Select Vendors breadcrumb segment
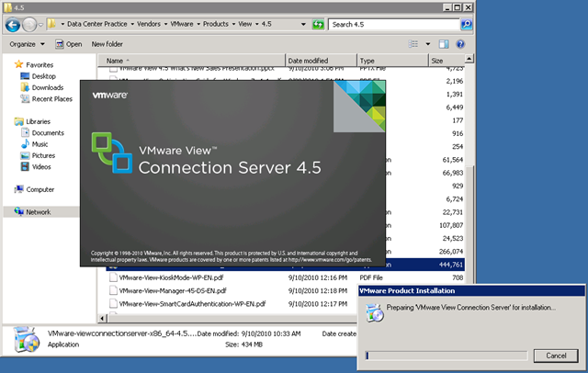 coord(149,24)
